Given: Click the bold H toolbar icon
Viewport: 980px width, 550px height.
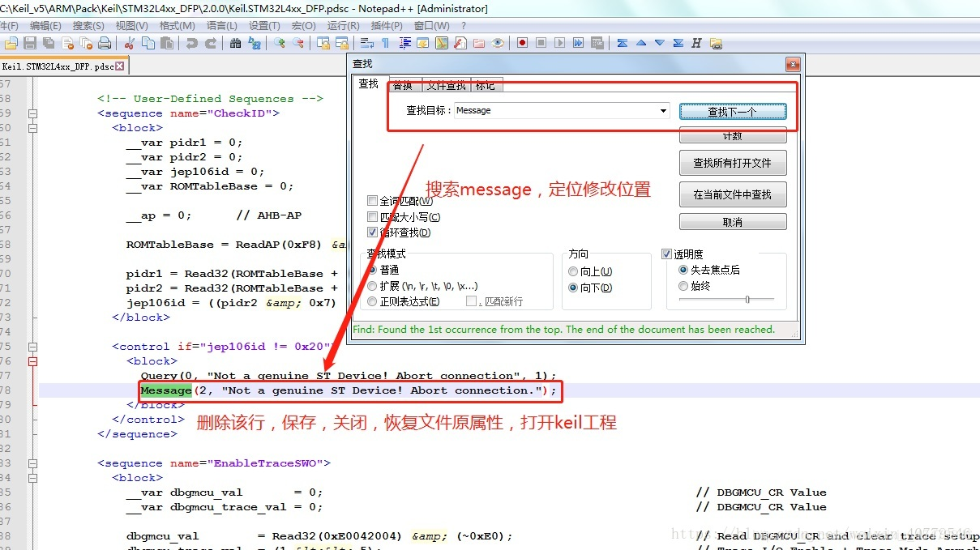Looking at the screenshot, I should (696, 42).
